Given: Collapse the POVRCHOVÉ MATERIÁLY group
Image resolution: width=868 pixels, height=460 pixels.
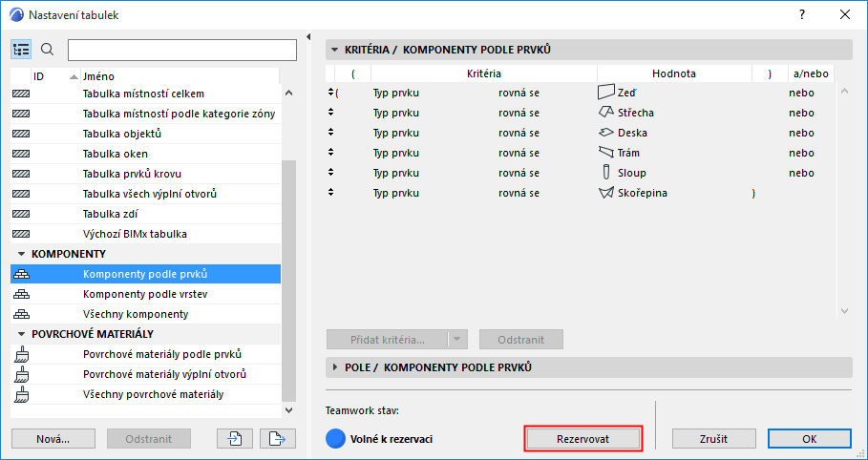Looking at the screenshot, I should 21,334.
